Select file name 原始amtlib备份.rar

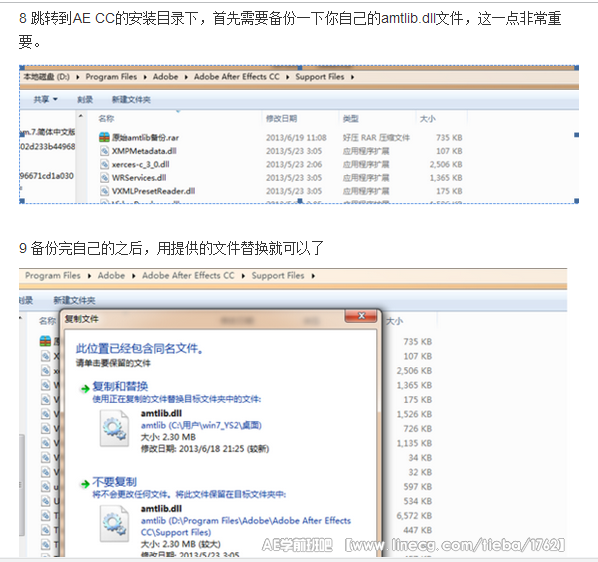(145, 137)
